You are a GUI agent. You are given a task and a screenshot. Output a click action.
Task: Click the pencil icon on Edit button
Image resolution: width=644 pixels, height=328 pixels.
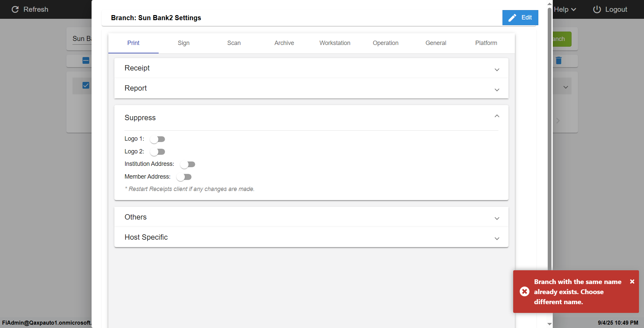[x=512, y=18]
